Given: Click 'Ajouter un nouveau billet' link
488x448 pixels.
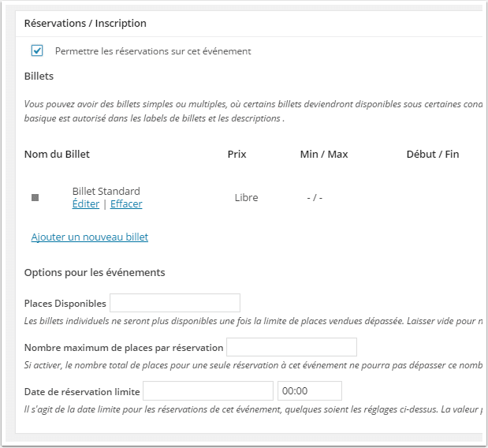Looking at the screenshot, I should pos(90,237).
